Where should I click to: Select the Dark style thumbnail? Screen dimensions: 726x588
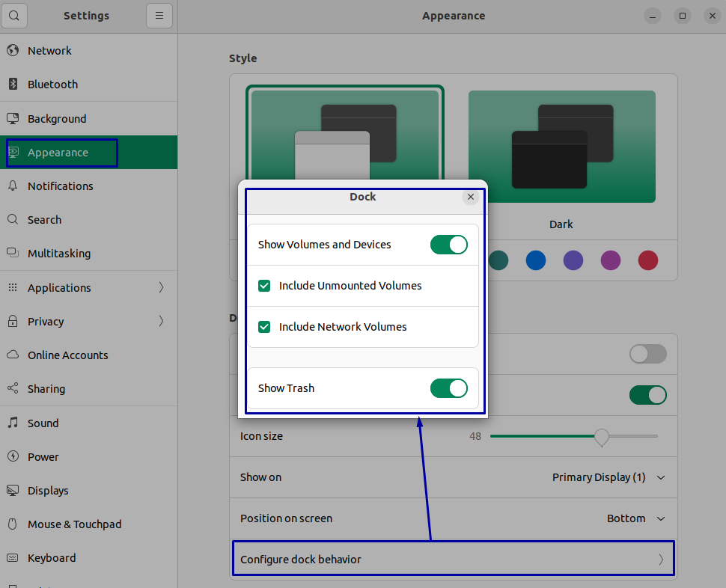click(561, 146)
